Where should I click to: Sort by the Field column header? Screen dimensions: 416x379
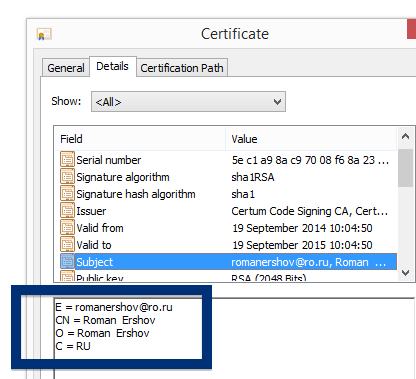click(140, 139)
